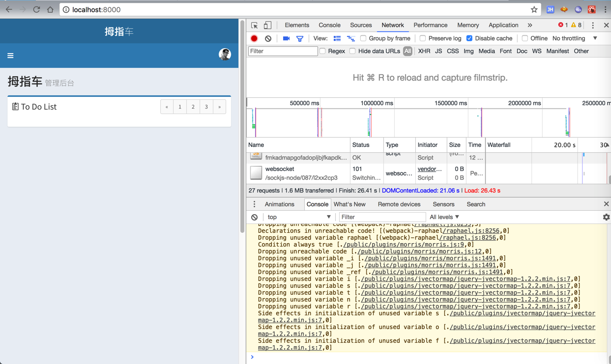Open the first raphael.js:8256 link

pos(470,231)
